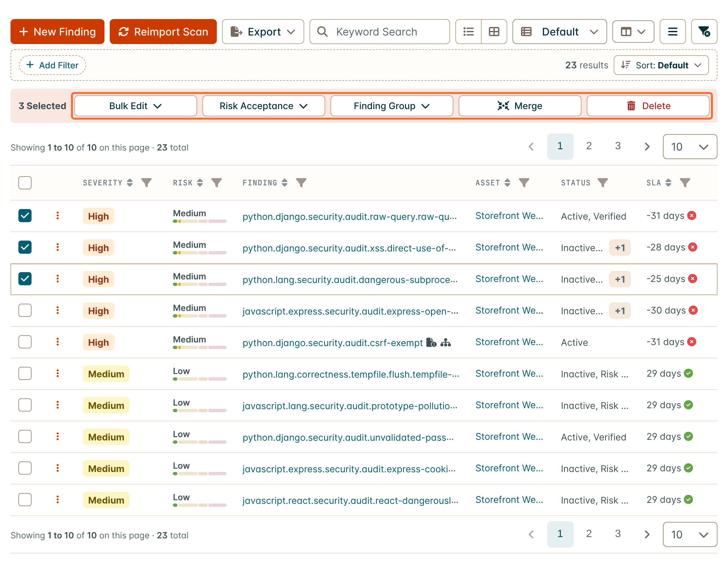Viewport: 728px width, 564px height.
Task: Expand the Risk Acceptance dropdown
Action: [263, 106]
